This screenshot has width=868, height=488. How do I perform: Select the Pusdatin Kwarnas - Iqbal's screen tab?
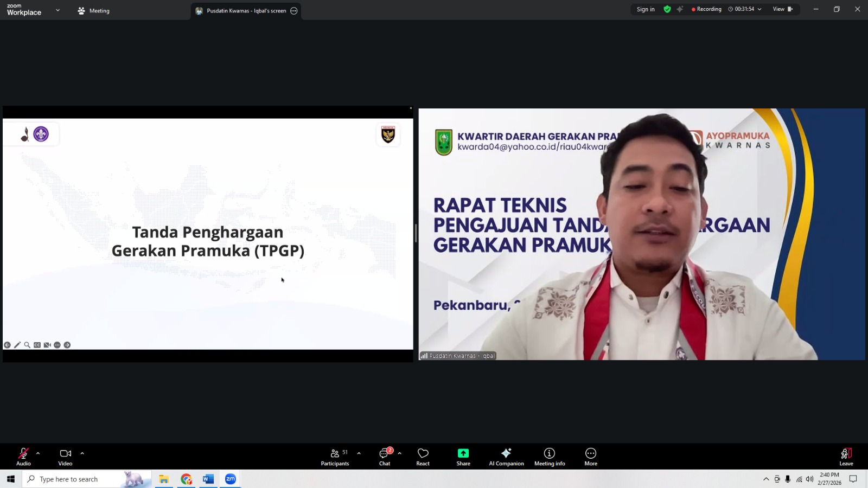[x=246, y=11]
